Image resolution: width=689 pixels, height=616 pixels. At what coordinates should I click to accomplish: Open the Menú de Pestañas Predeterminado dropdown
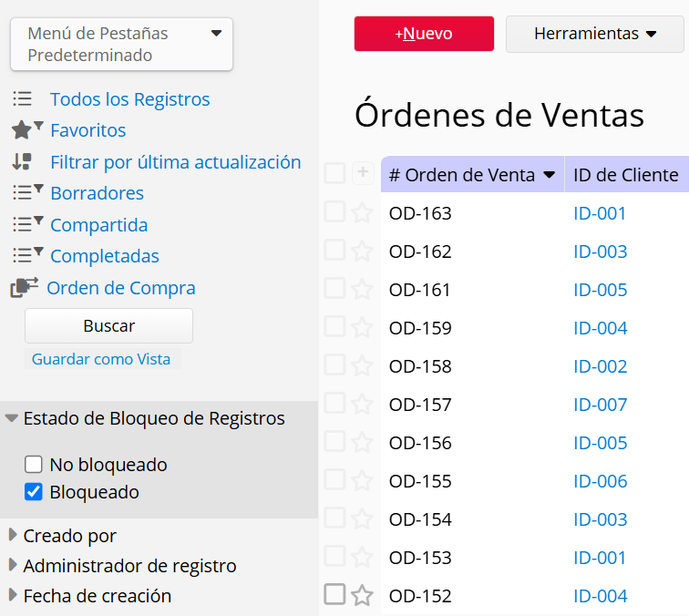122,44
